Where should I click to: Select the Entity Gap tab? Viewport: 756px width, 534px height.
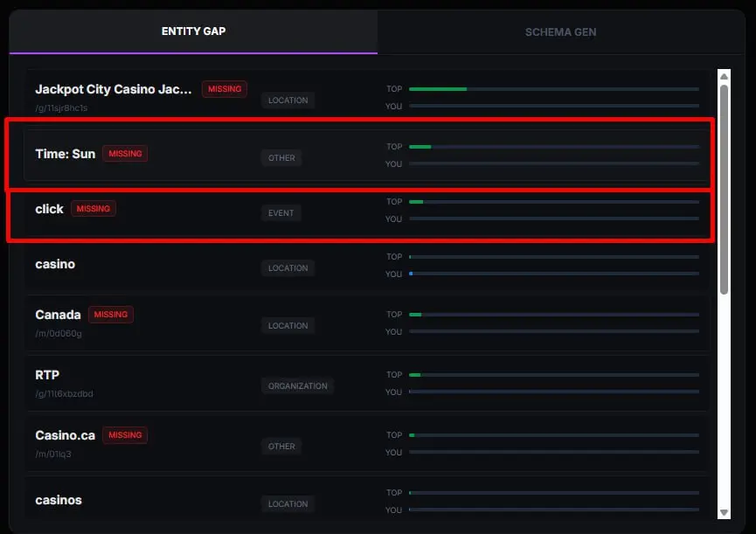tap(193, 32)
